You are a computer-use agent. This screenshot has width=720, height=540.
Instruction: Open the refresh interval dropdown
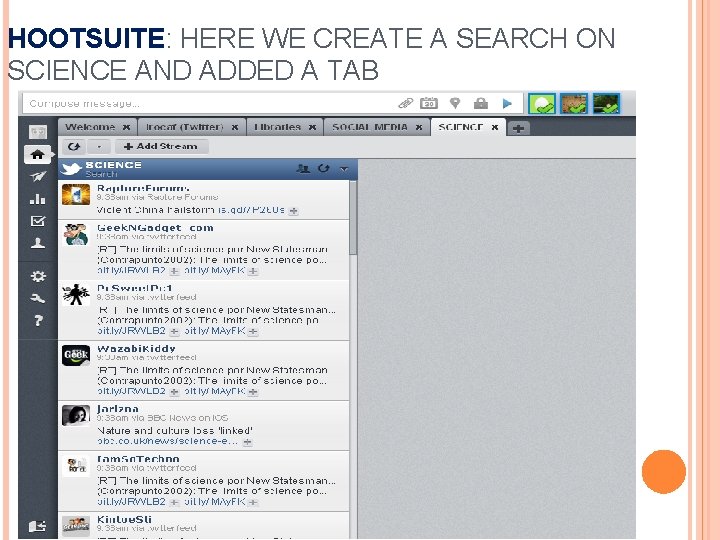[x=99, y=146]
